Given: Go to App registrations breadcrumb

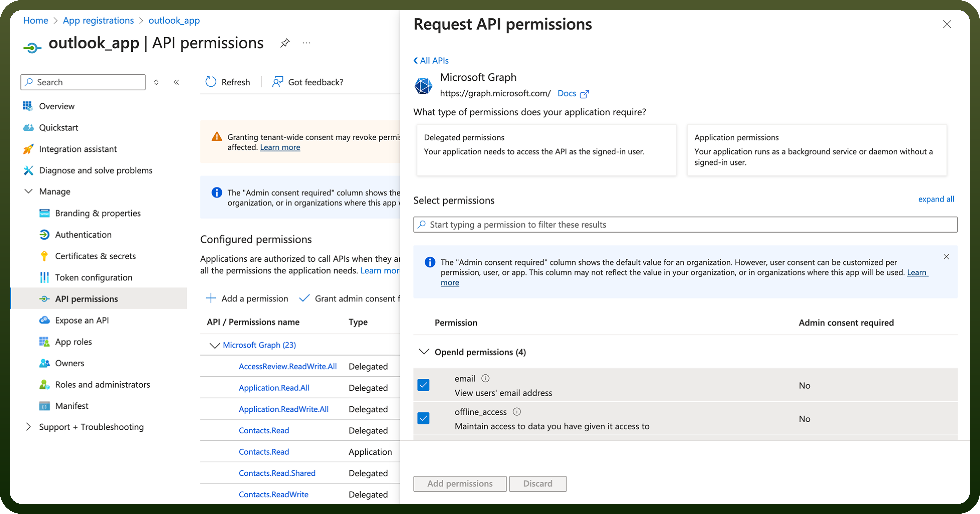Looking at the screenshot, I should (98, 20).
